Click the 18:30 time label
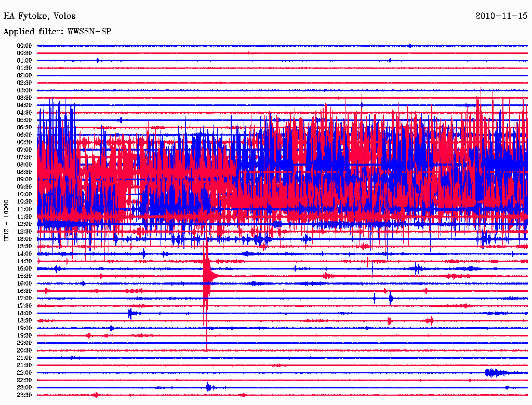The height and width of the screenshot is (405, 532). tap(24, 321)
